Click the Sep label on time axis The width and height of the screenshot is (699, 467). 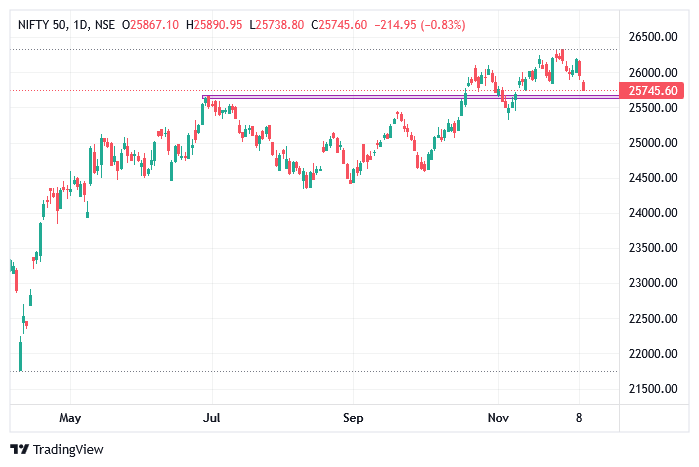350,417
